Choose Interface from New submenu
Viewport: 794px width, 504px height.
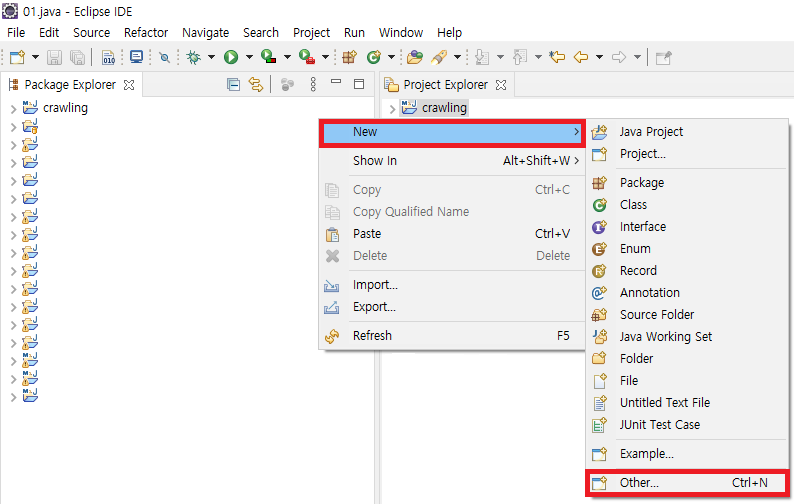tap(687, 226)
